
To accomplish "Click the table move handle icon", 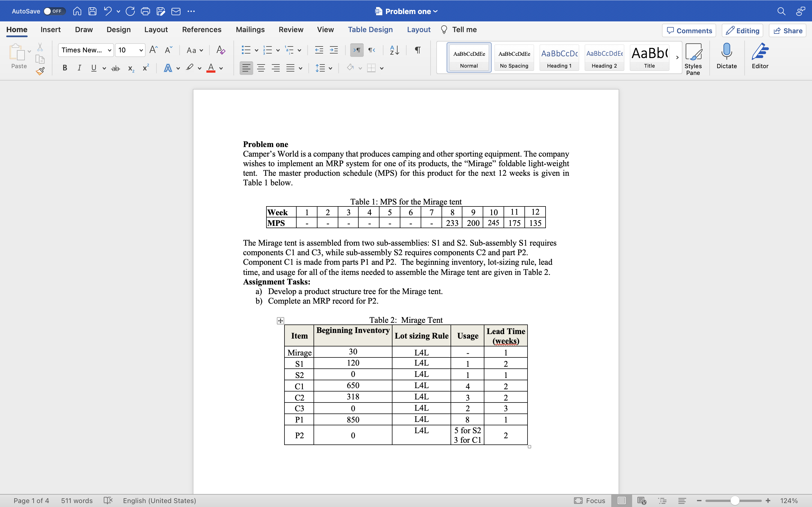I will tap(280, 321).
